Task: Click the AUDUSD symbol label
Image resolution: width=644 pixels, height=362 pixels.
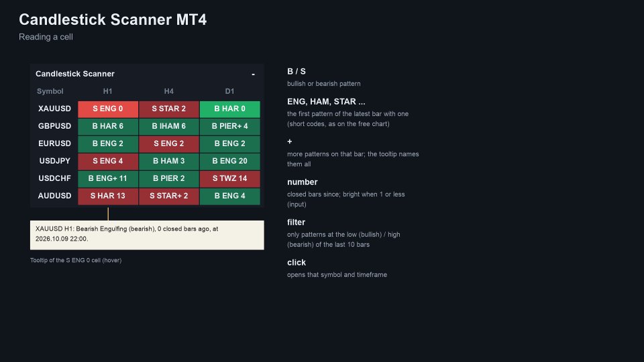Action: click(x=54, y=196)
